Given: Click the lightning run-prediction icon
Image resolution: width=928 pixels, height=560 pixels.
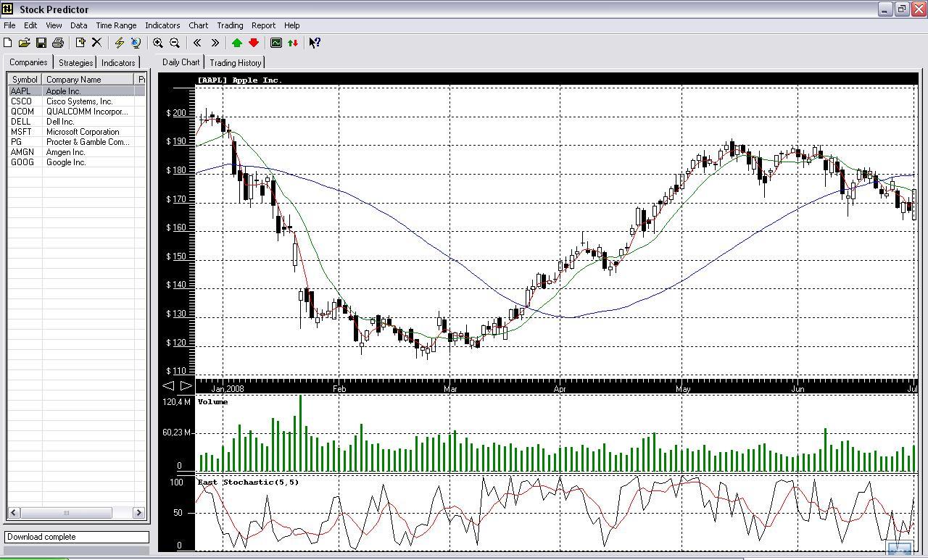Looking at the screenshot, I should tap(119, 43).
